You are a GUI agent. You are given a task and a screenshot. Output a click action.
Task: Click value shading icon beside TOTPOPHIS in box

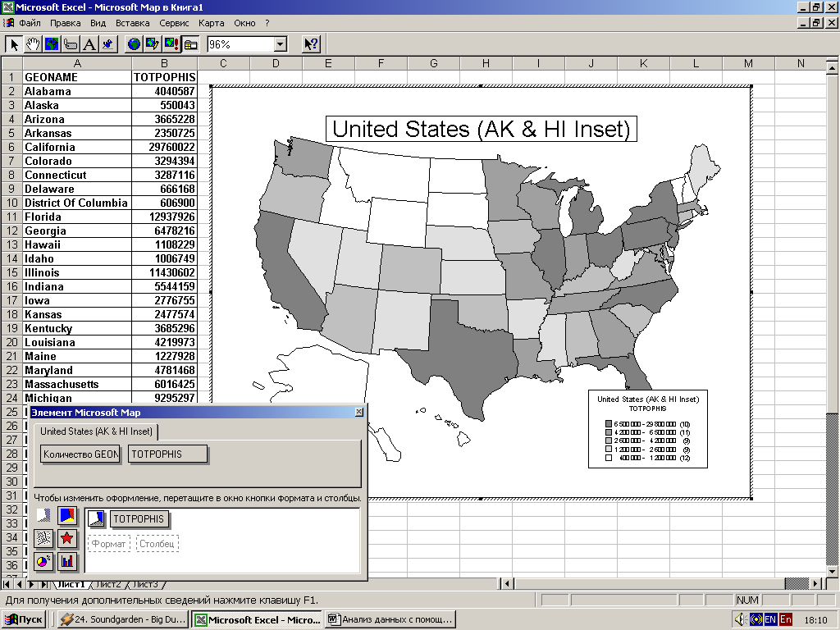tap(96, 518)
